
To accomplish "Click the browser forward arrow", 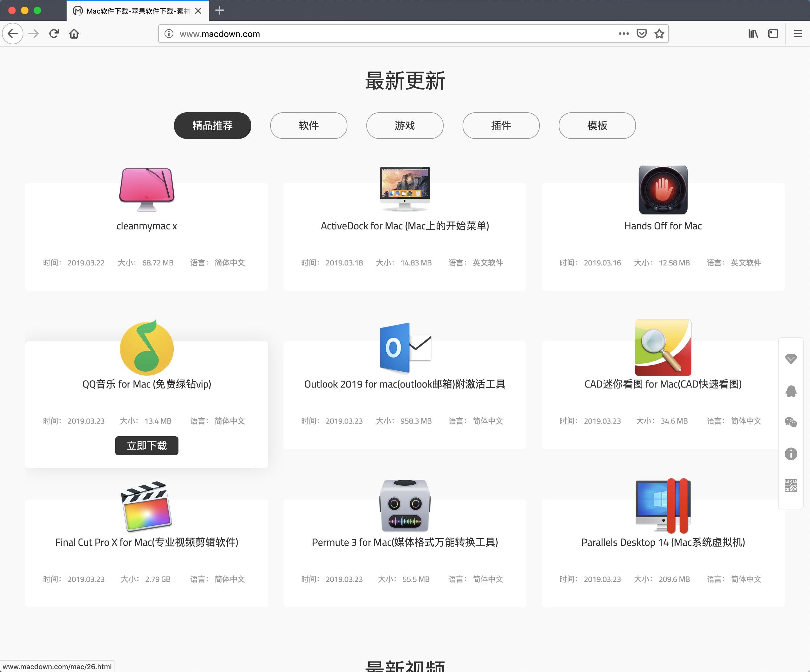I will click(34, 34).
